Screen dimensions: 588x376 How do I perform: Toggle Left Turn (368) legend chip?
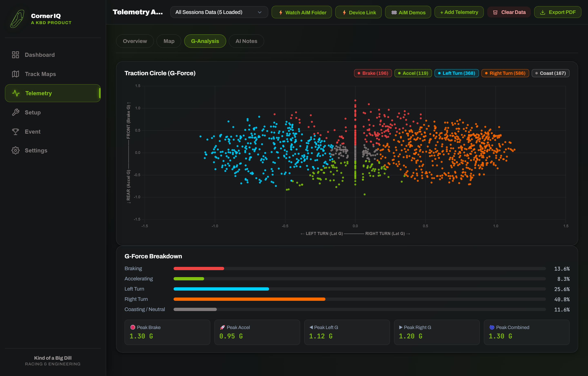pos(456,73)
